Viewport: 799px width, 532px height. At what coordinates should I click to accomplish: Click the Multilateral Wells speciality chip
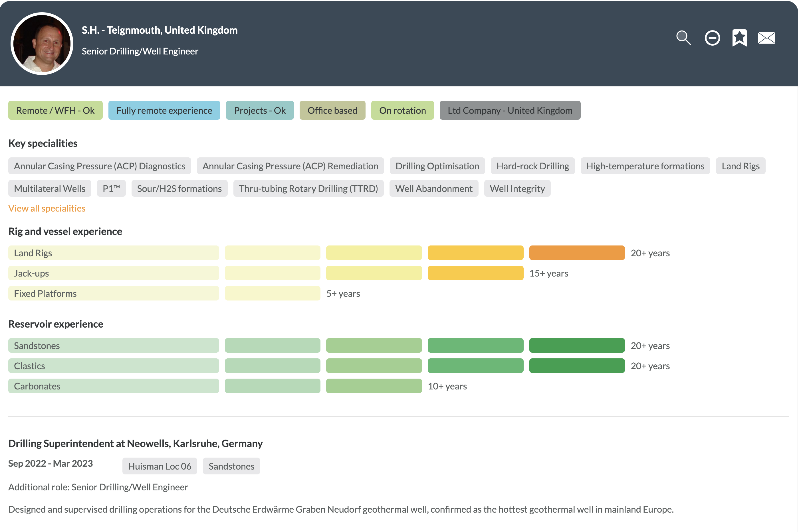50,188
